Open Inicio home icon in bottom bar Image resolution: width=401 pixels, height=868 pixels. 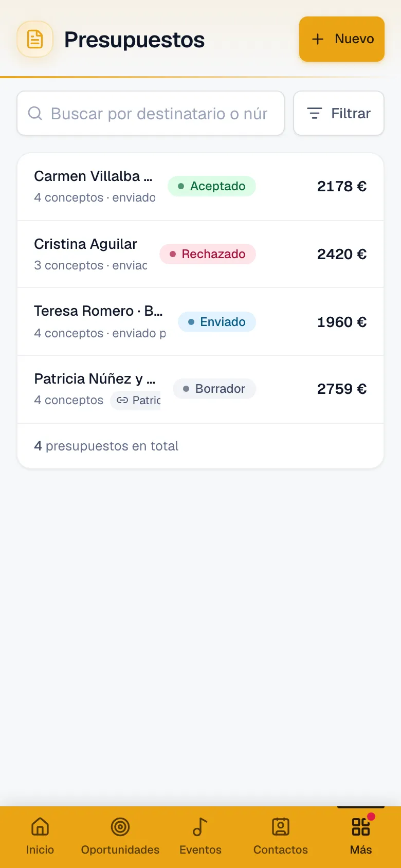[40, 827]
